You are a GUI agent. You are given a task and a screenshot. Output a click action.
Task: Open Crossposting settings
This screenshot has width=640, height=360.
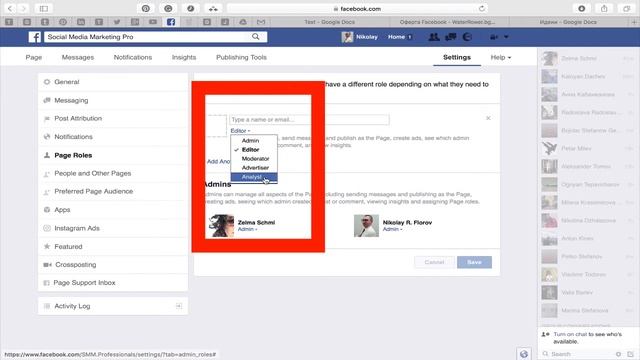click(113, 264)
